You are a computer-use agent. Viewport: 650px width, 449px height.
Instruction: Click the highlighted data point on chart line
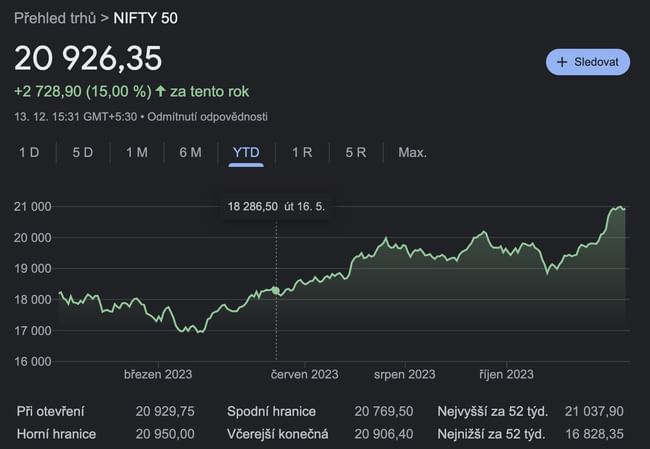(276, 290)
